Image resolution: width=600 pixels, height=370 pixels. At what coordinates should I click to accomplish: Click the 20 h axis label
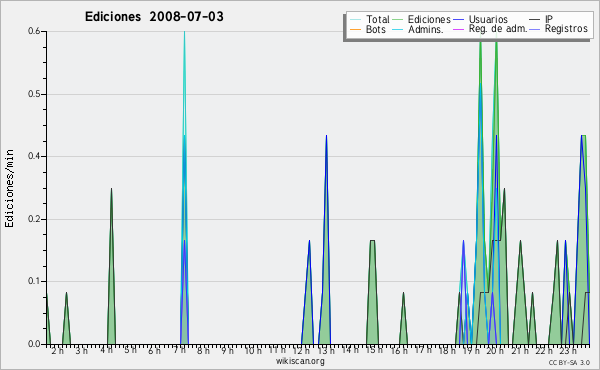pyautogui.click(x=494, y=350)
